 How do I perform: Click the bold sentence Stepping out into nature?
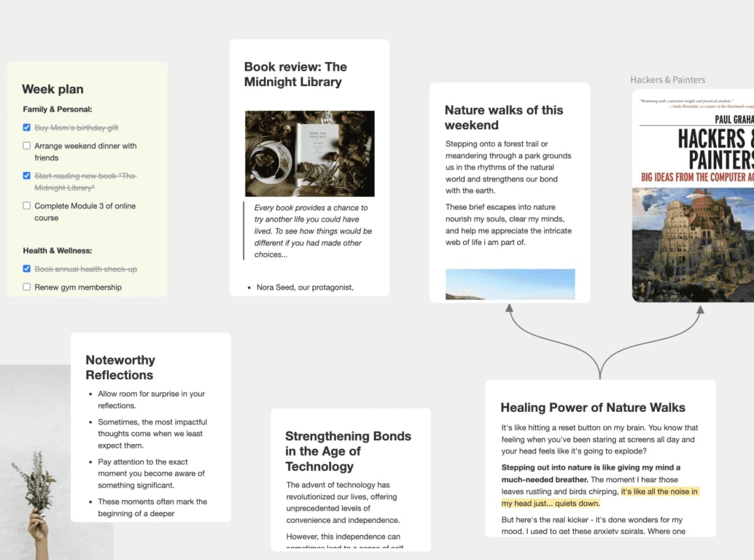tap(591, 473)
